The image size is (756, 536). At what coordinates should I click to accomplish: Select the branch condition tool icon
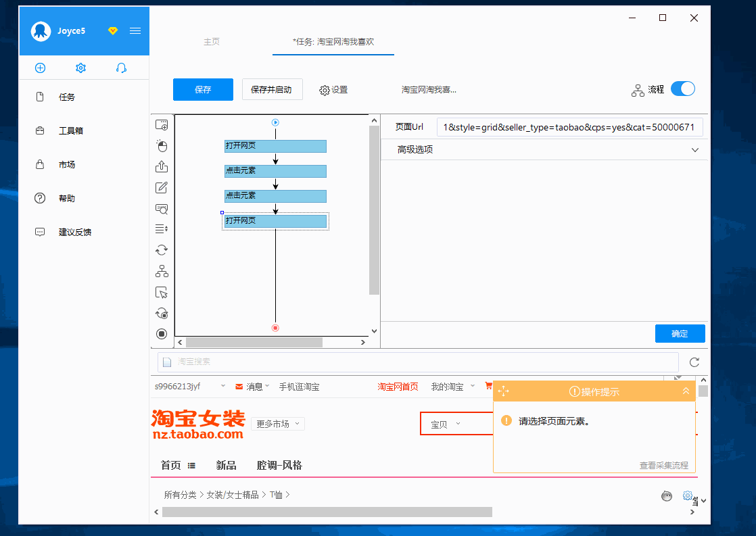tap(162, 271)
